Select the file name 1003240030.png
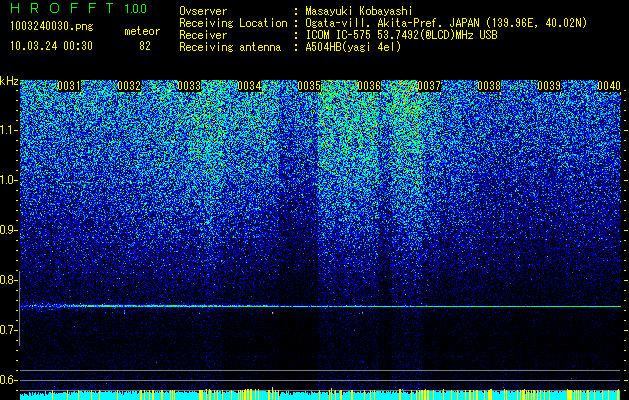The height and width of the screenshot is (400, 629). [x=52, y=26]
